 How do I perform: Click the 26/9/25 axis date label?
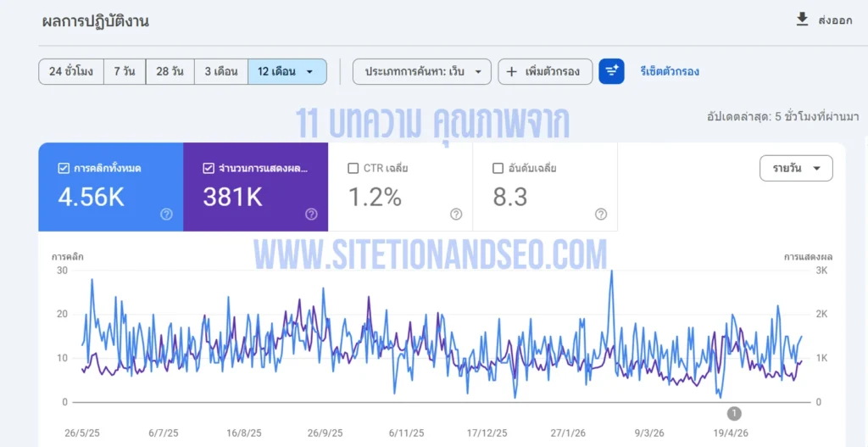[x=325, y=433]
